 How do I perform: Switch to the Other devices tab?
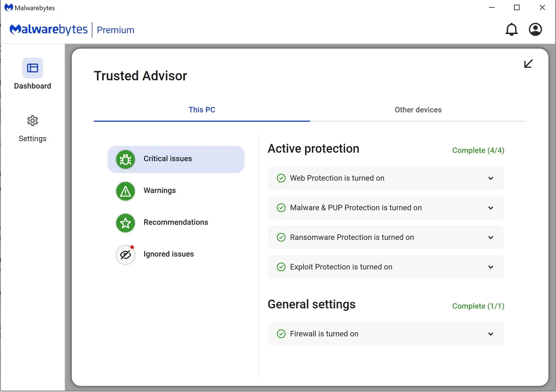(418, 110)
